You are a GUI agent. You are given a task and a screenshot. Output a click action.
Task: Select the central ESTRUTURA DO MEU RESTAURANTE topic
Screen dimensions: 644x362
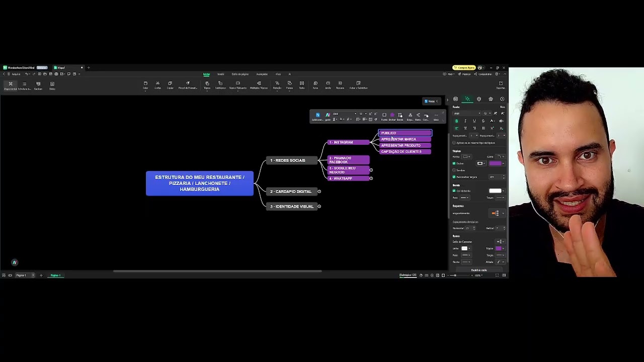tap(200, 184)
